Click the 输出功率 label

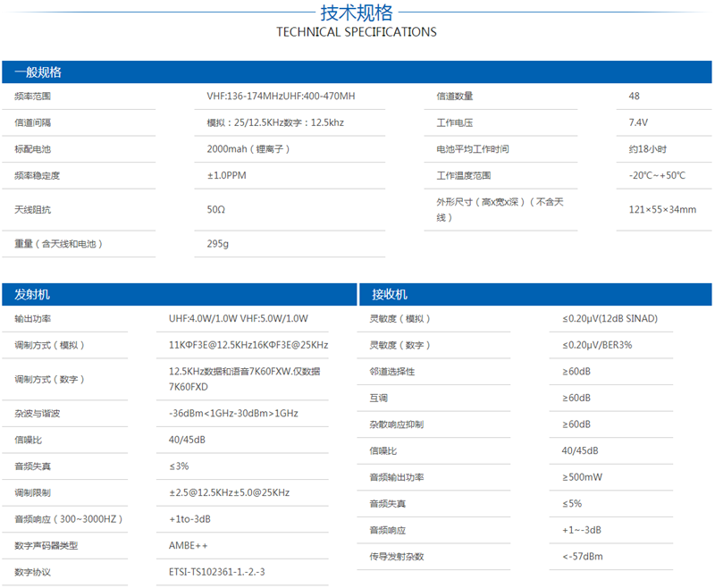33,319
